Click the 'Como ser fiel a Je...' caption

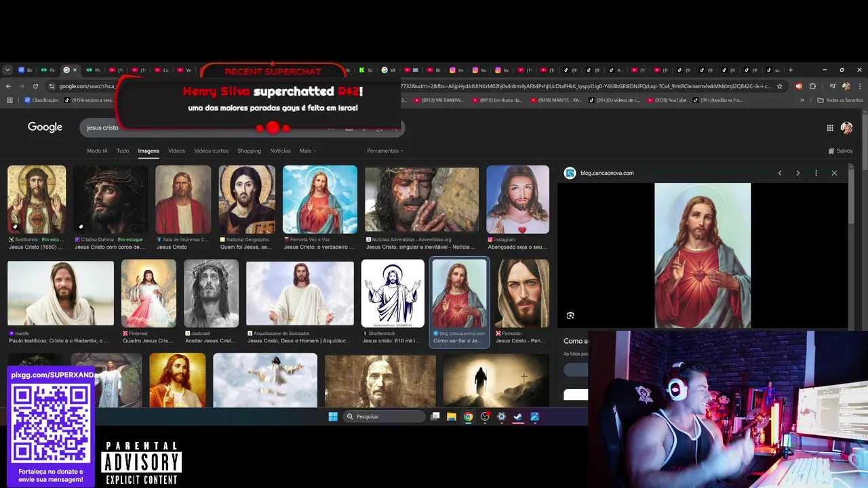pos(458,341)
